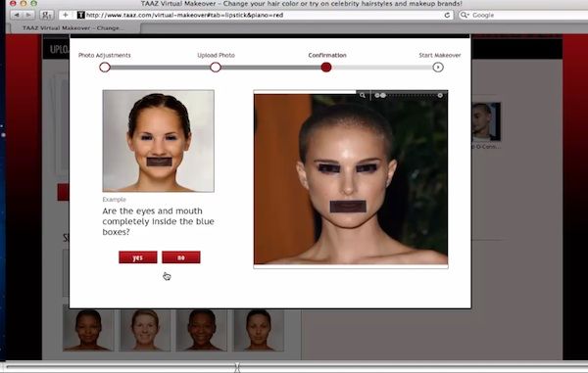
Task: Select the Upload Photo step circle
Action: click(x=216, y=68)
